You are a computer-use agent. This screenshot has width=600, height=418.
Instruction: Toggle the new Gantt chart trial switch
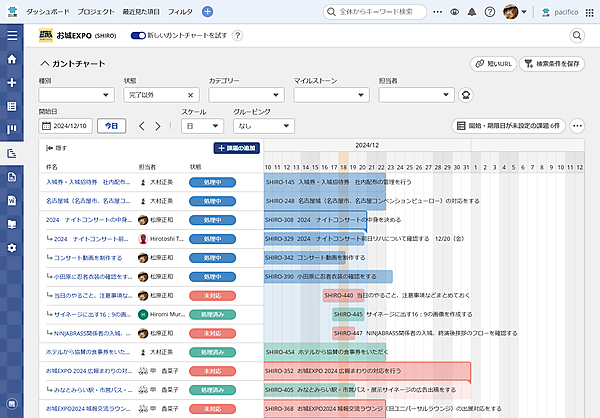138,35
